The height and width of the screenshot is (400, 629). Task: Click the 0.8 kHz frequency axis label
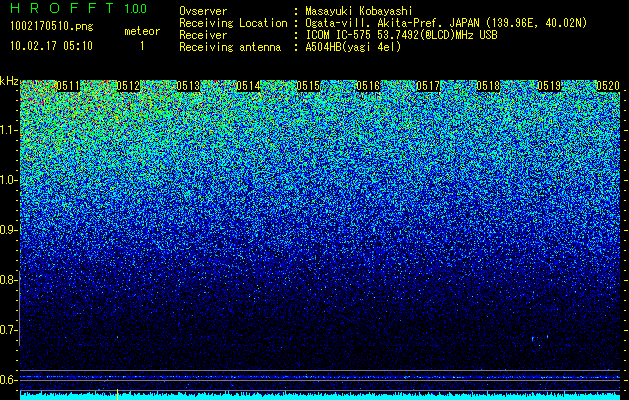click(x=7, y=280)
